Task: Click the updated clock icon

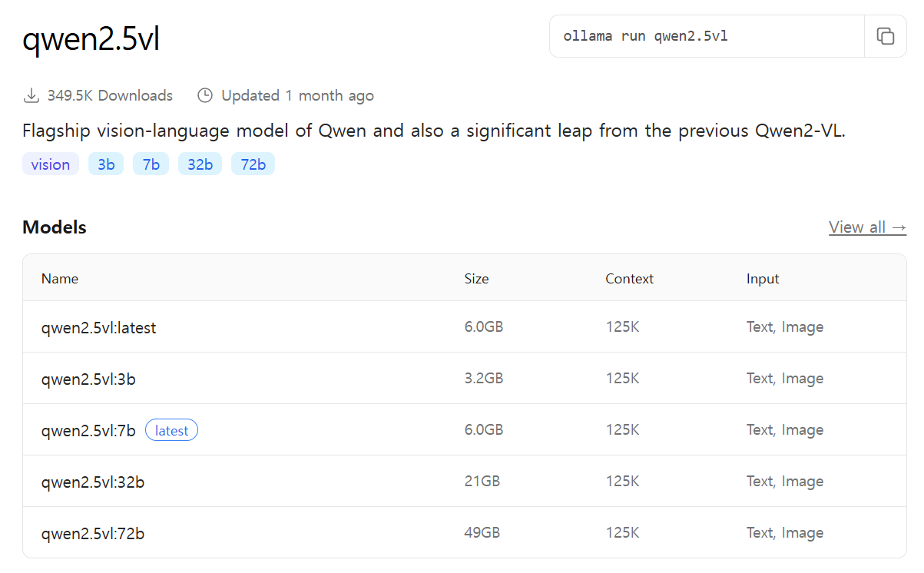Action: pyautogui.click(x=205, y=96)
